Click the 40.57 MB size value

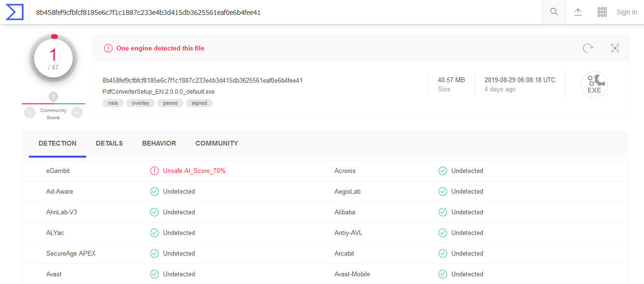click(x=451, y=80)
